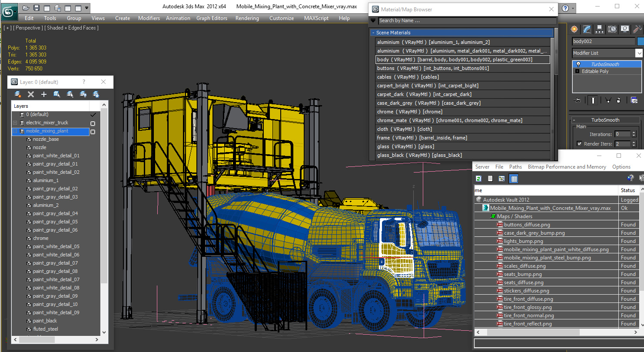Open Bitmap Performance and Memory menu
The image size is (644, 352).
tap(567, 167)
